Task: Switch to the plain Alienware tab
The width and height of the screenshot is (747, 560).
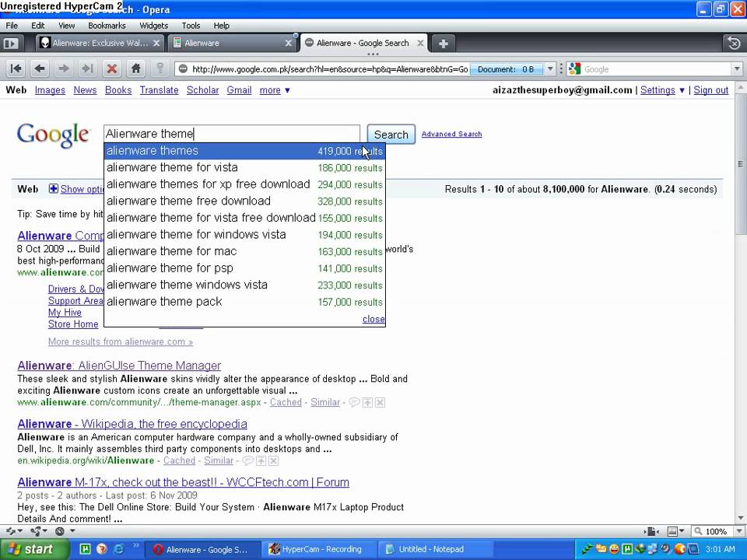Action: coord(233,43)
